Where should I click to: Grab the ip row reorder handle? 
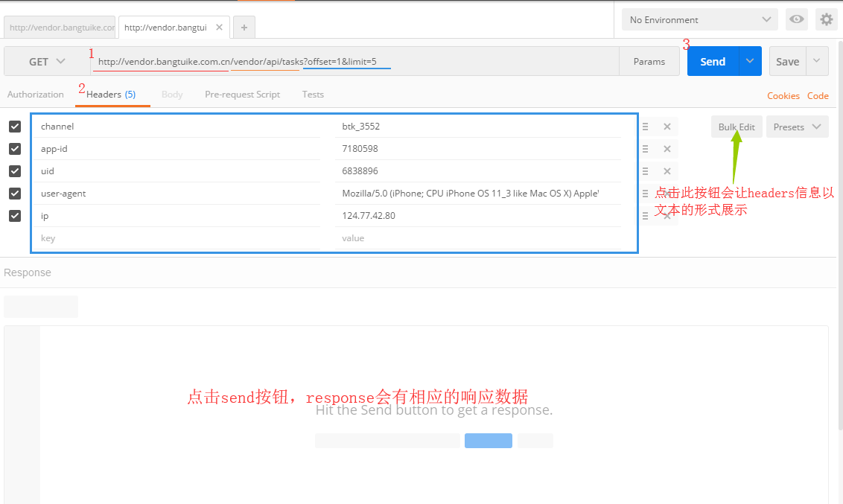645,215
